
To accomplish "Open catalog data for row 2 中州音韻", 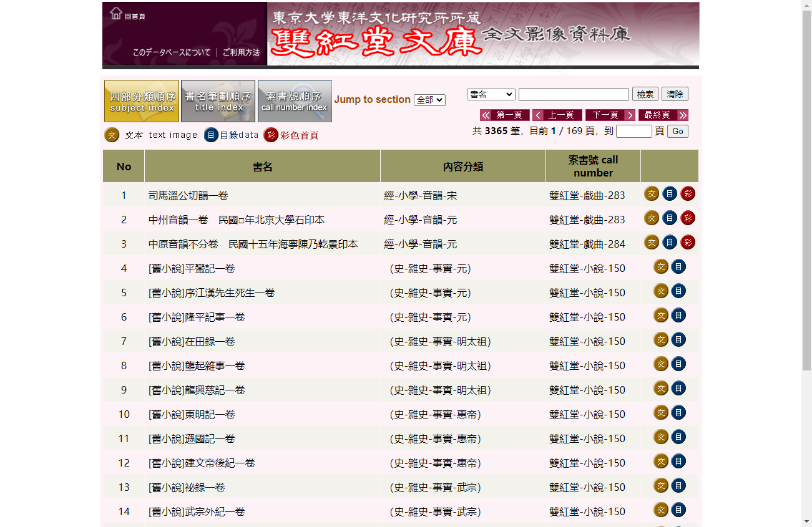I will [x=670, y=218].
